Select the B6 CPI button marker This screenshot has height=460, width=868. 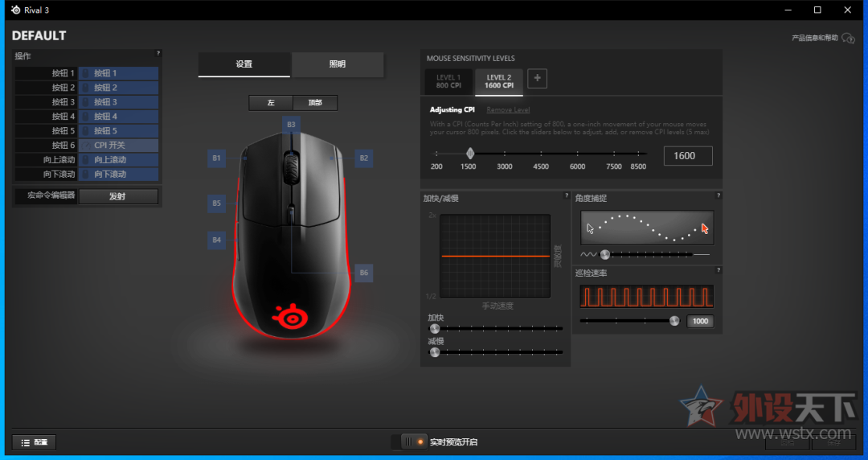[364, 273]
